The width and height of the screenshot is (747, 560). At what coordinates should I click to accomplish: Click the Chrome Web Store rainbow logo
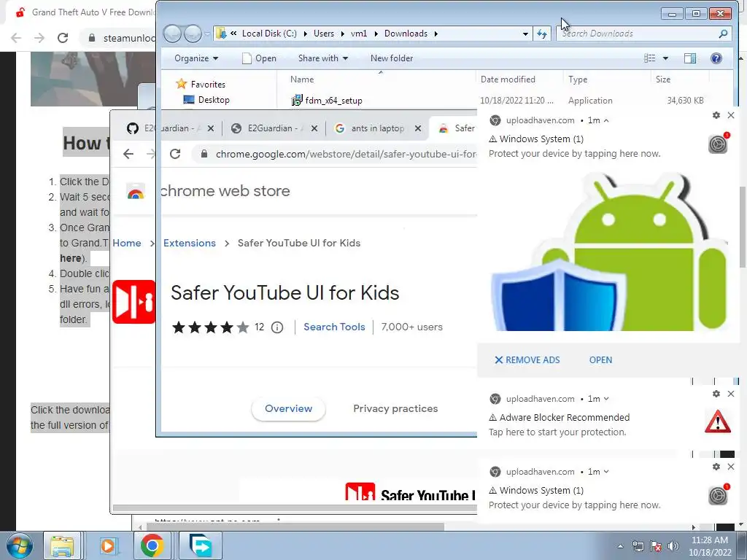click(x=135, y=192)
